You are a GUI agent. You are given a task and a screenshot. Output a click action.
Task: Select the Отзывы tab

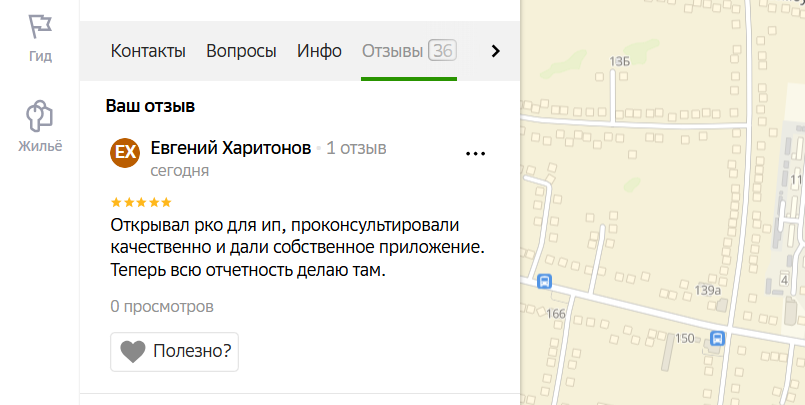pyautogui.click(x=392, y=51)
